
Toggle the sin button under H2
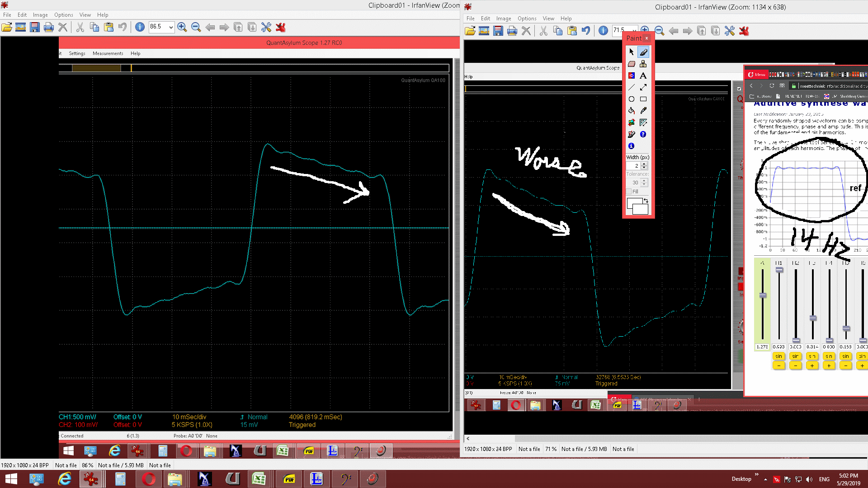click(x=796, y=357)
